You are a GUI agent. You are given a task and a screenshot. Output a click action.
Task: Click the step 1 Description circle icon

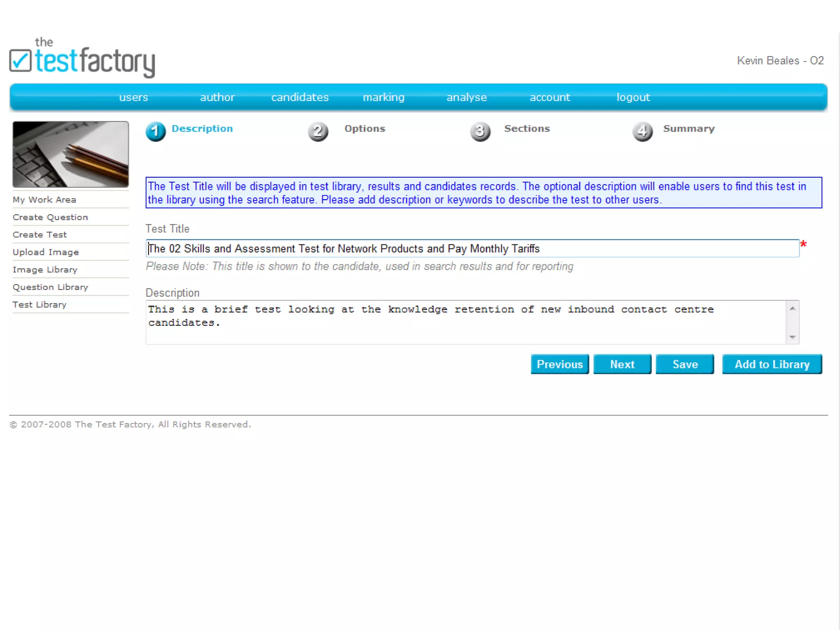coord(155,132)
